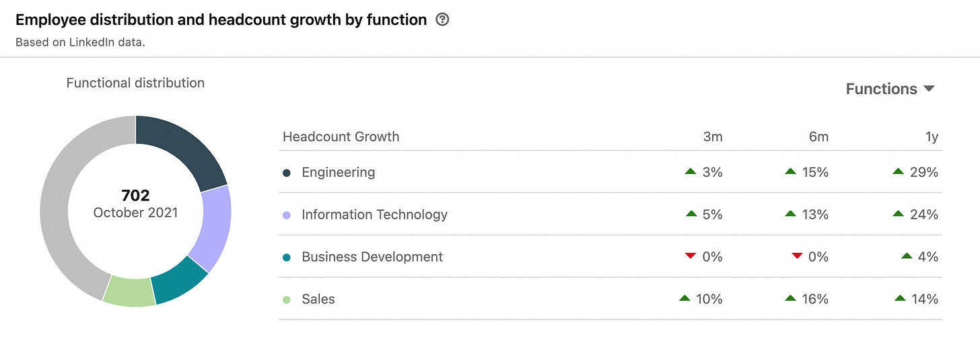The width and height of the screenshot is (980, 345).
Task: Click the Functions dropdown arrow
Action: (x=929, y=89)
